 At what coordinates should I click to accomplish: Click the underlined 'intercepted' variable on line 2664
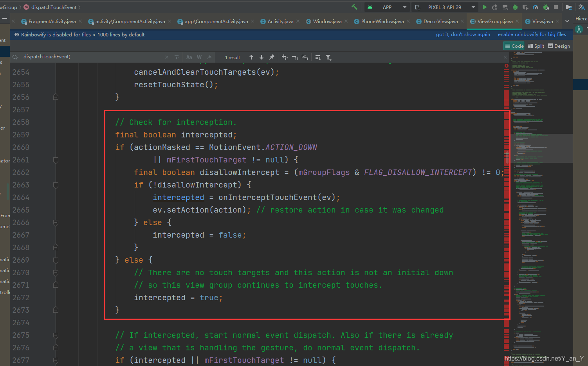179,197
